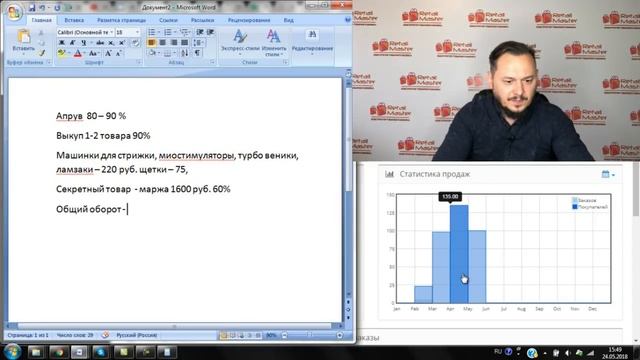640x360 pixels.
Task: Select Center alignment button
Action: pos(162,43)
